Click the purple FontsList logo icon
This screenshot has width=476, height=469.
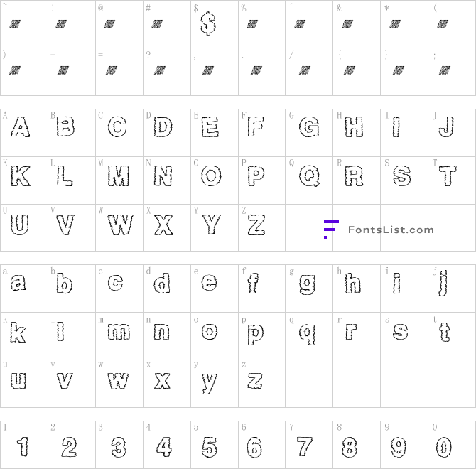(x=330, y=229)
